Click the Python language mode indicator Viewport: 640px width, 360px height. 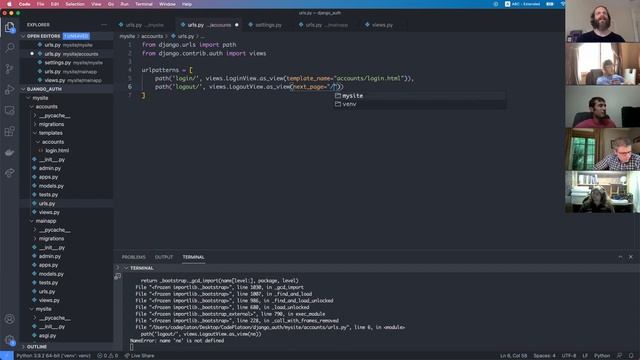coord(602,356)
